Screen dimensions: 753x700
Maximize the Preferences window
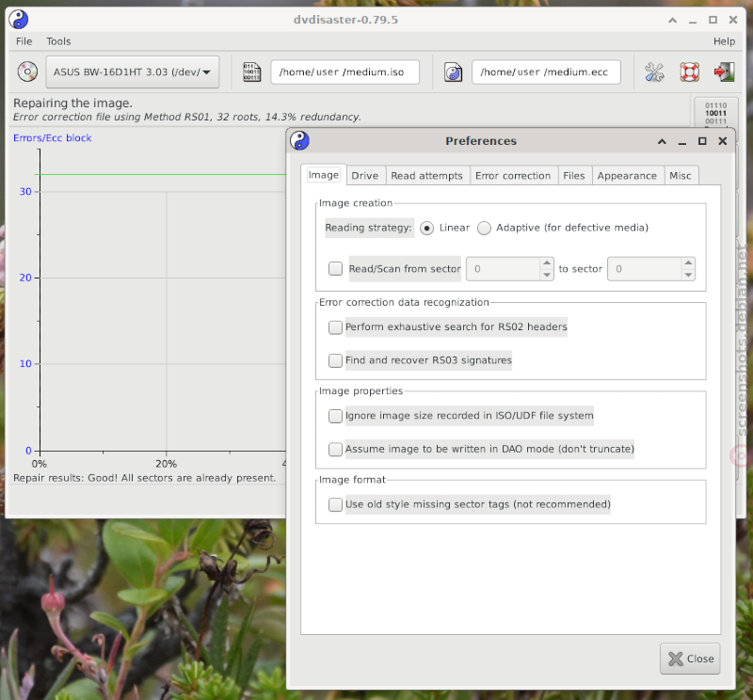[x=702, y=141]
